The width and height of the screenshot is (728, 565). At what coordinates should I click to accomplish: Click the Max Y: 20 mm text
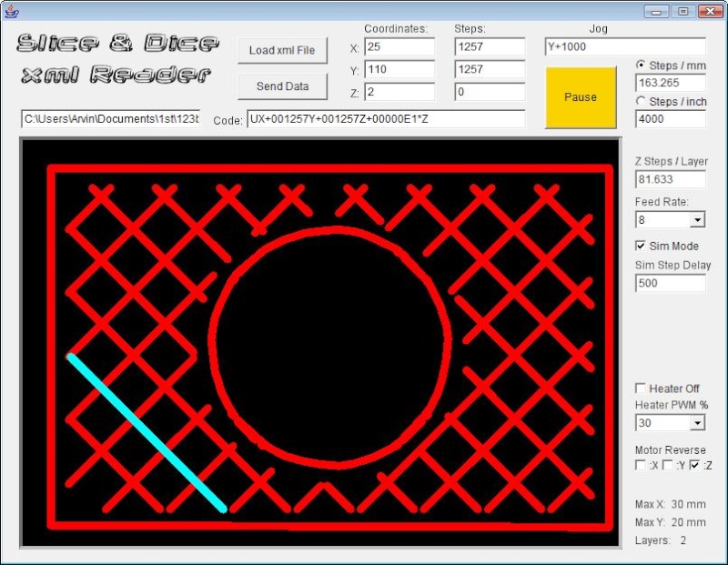click(x=671, y=522)
